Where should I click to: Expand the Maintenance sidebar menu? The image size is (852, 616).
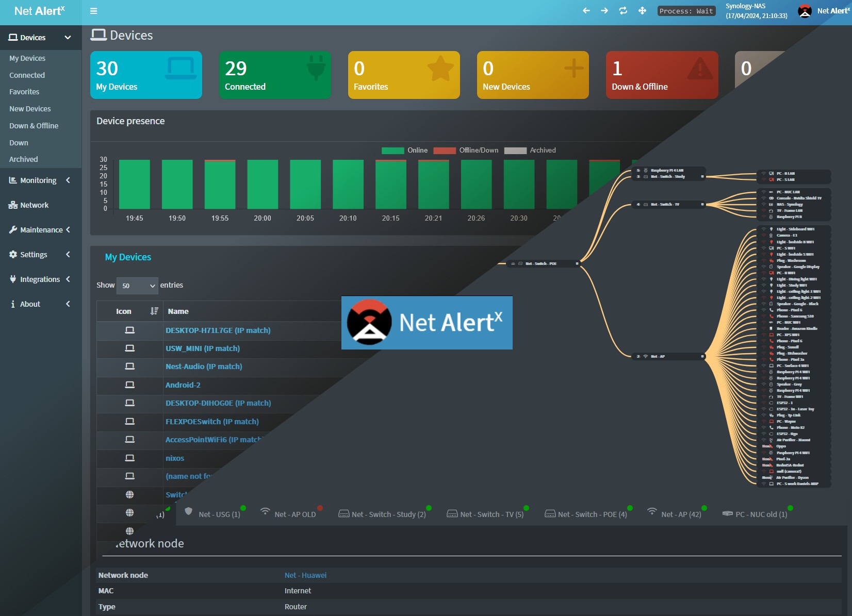(x=40, y=230)
